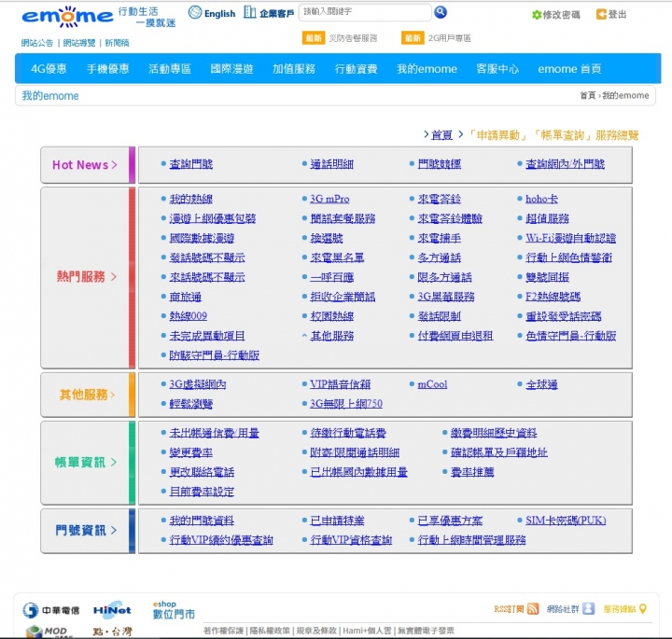Open 隱私權政策 footer link
The height and width of the screenshot is (639, 672).
tap(270, 631)
